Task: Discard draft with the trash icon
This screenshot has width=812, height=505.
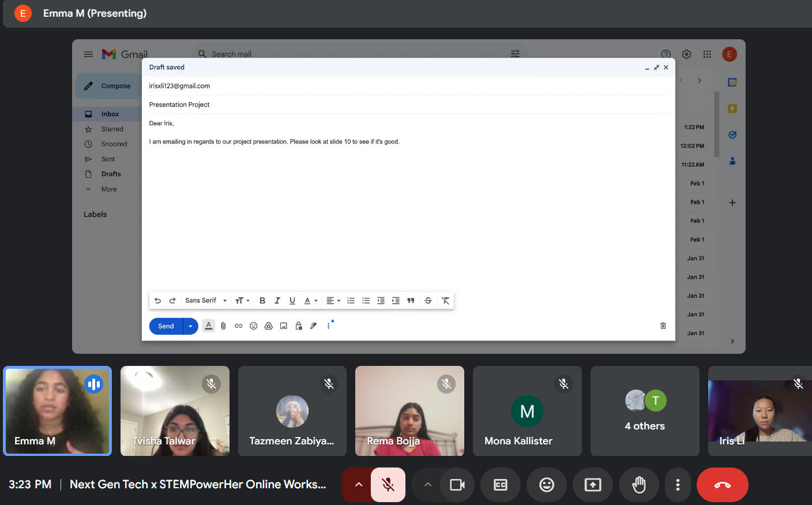Action: (x=663, y=326)
